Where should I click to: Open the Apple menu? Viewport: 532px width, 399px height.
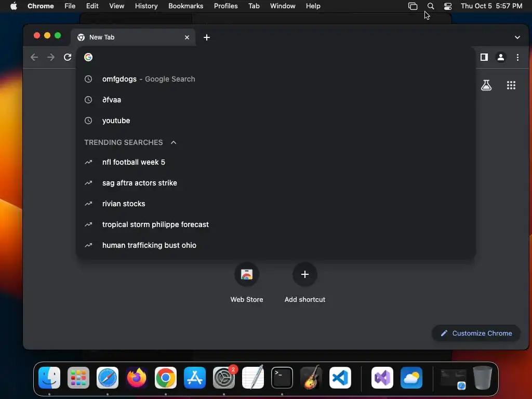pyautogui.click(x=14, y=6)
